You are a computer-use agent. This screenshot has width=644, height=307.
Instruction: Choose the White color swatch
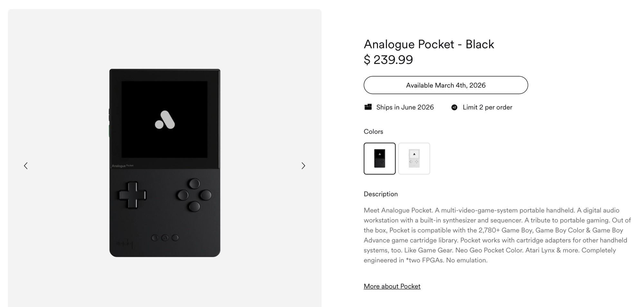coord(414,159)
